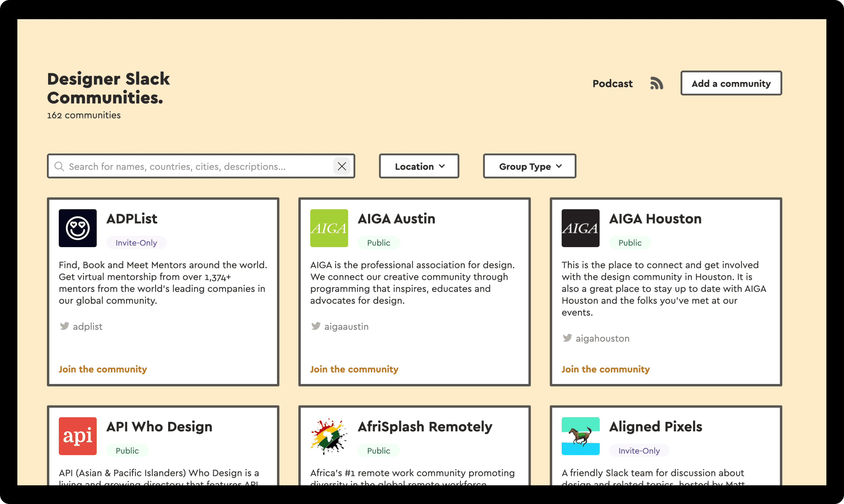Expand the Location filter dropdown

pos(419,166)
